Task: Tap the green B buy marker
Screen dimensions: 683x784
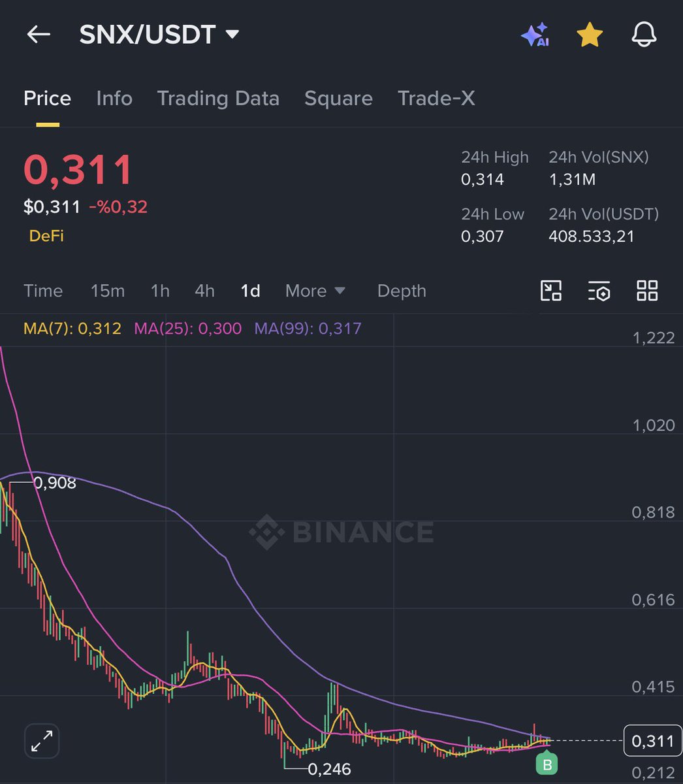Action: (547, 764)
